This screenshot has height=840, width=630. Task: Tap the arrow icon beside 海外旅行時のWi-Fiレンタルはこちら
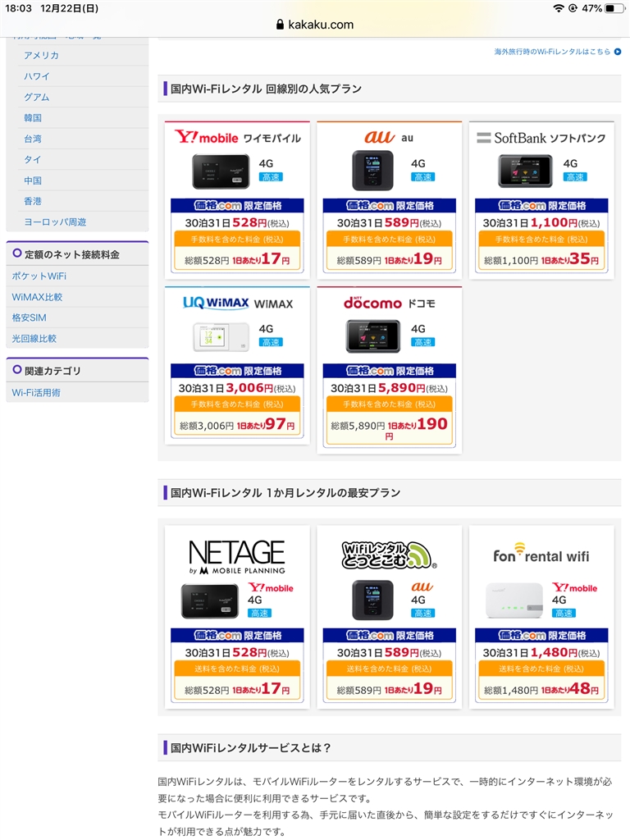(x=617, y=52)
